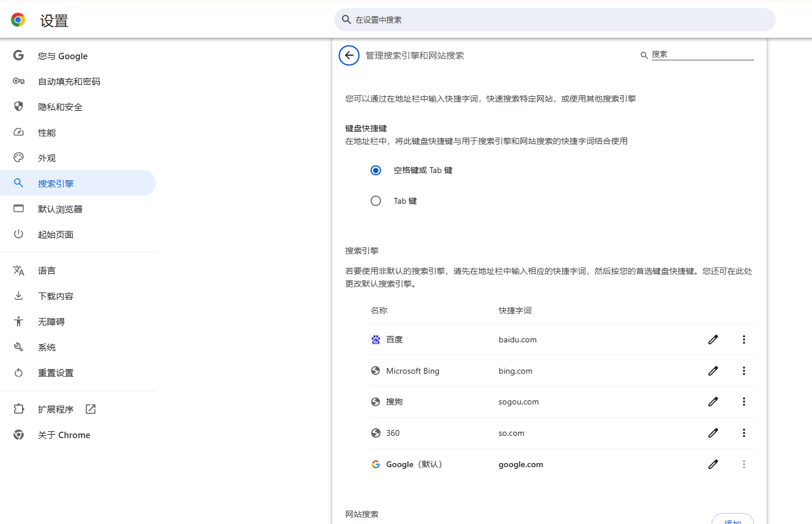This screenshot has height=524, width=812.
Task: Click the accessibility person icon
Action: 19,321
